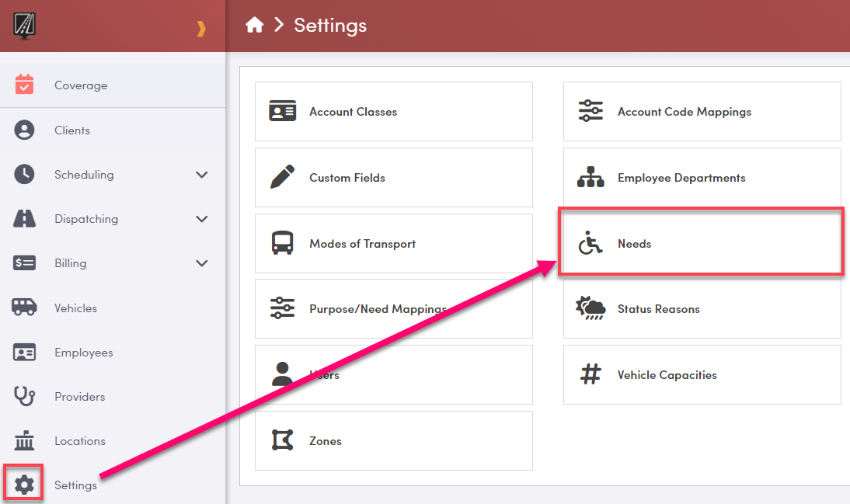Expand the Scheduling submenu chevron

(x=202, y=175)
